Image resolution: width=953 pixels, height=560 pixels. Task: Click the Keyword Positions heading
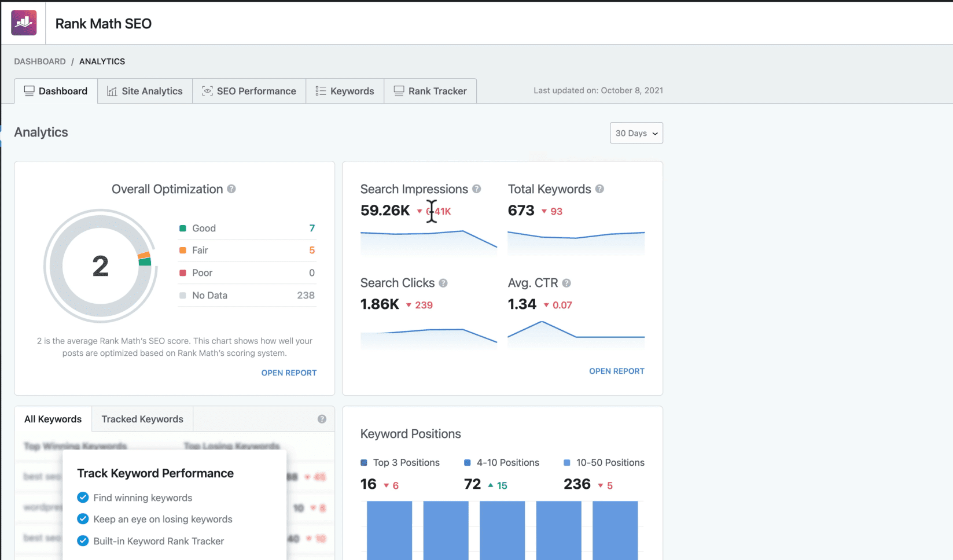coord(410,434)
